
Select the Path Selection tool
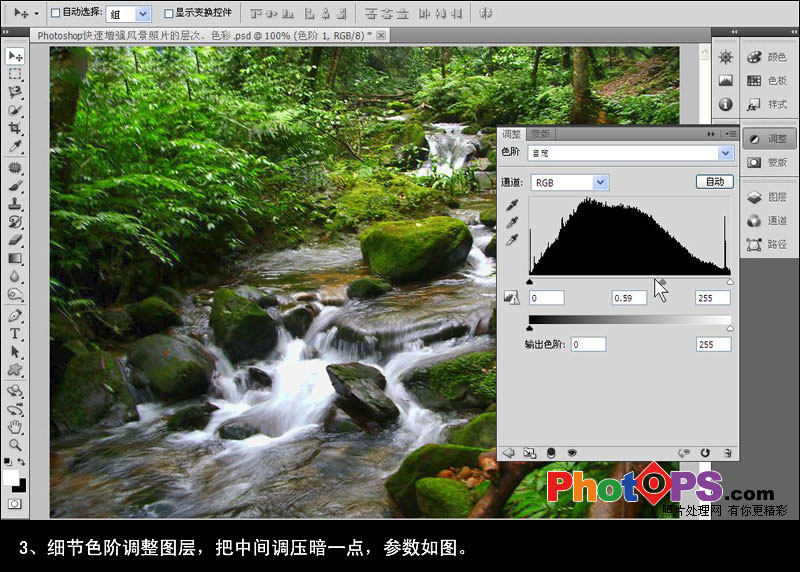click(15, 352)
